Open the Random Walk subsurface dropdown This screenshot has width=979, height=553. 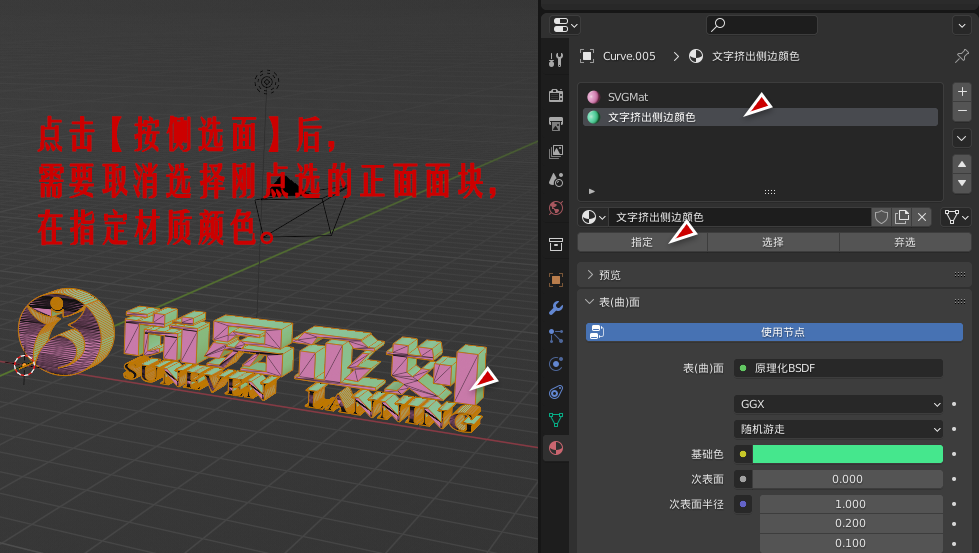(x=838, y=429)
